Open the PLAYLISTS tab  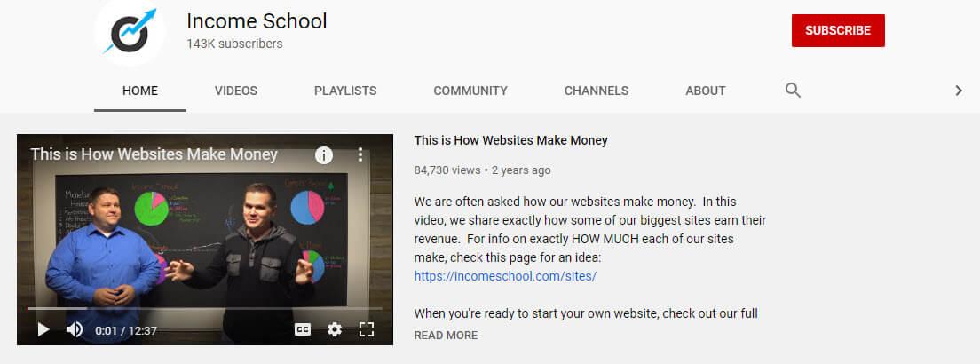click(345, 91)
